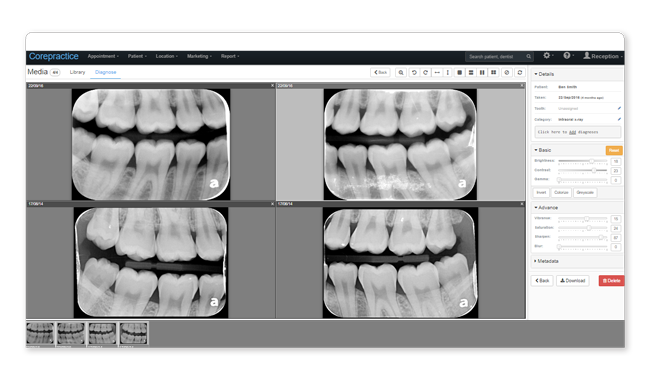This screenshot has width=650, height=380.
Task: Toggle Greyscale filter
Action: click(585, 193)
